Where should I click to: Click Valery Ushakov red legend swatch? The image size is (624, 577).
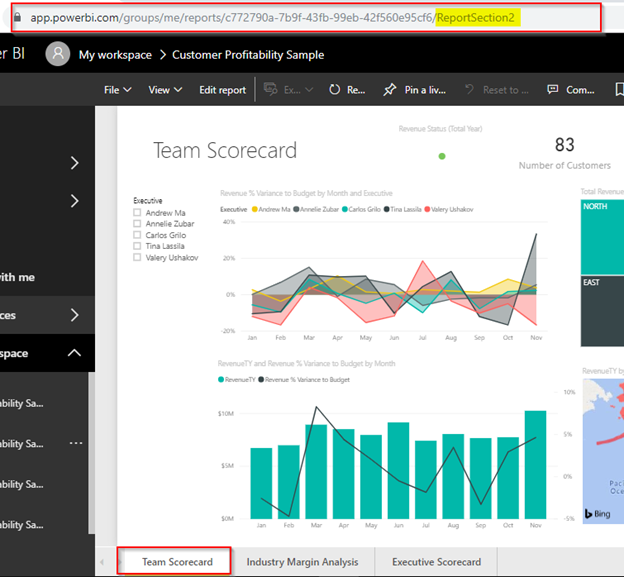[x=427, y=209]
